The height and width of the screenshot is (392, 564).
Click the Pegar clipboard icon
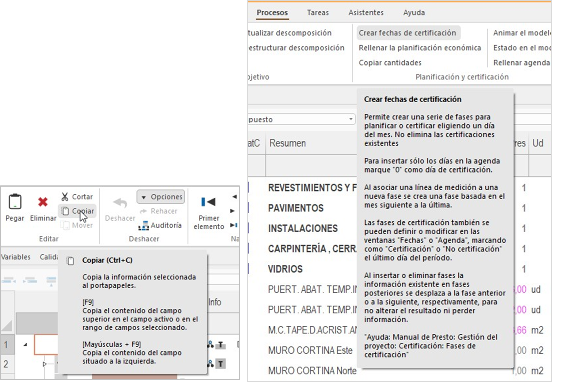click(x=15, y=202)
